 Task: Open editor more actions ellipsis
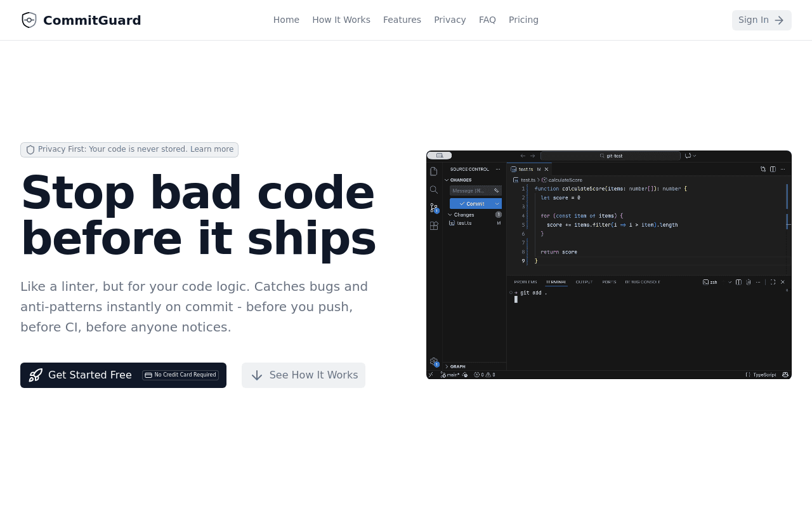point(783,169)
